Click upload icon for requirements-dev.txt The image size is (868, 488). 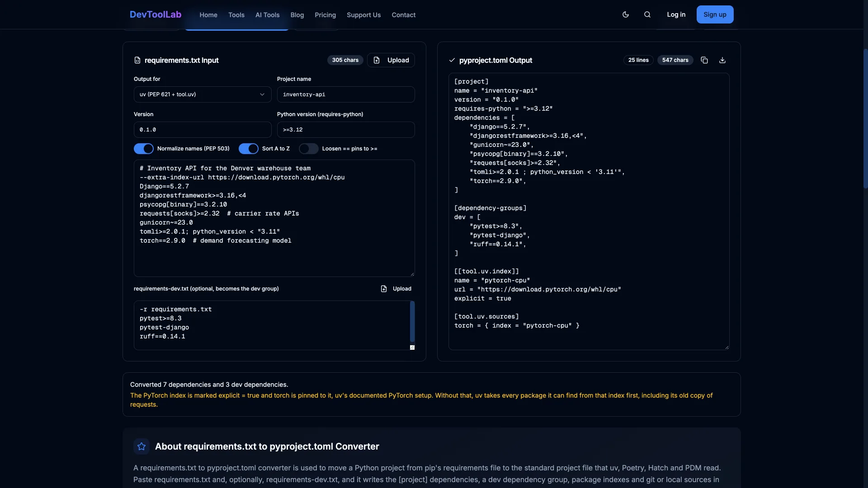(x=384, y=289)
